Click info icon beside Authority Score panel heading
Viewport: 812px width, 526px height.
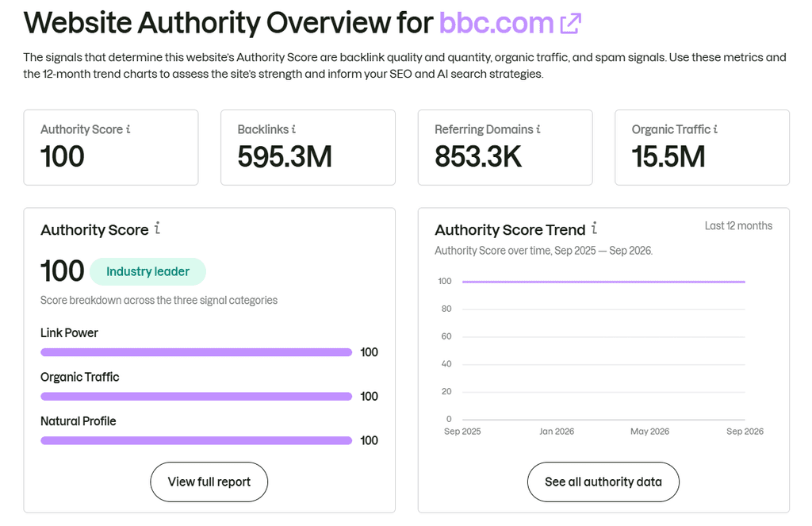point(158,228)
